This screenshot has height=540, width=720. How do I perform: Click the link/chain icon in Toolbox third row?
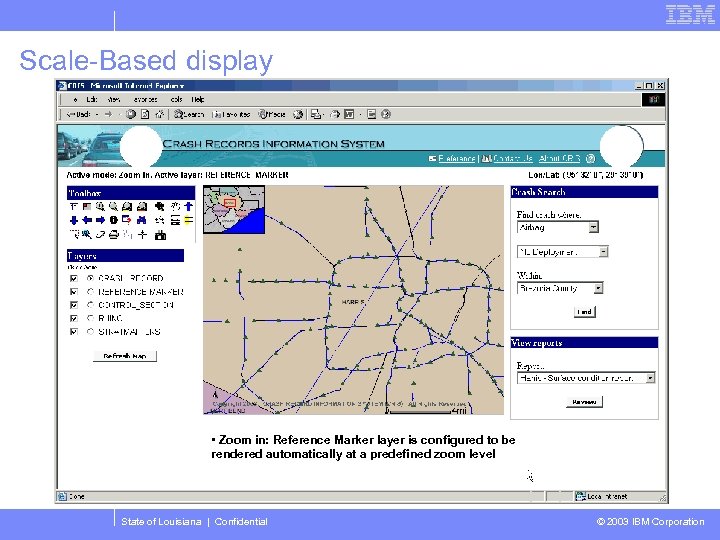coord(100,235)
